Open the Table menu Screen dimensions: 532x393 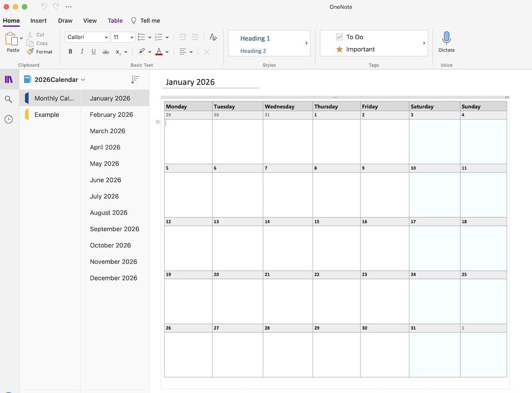115,21
